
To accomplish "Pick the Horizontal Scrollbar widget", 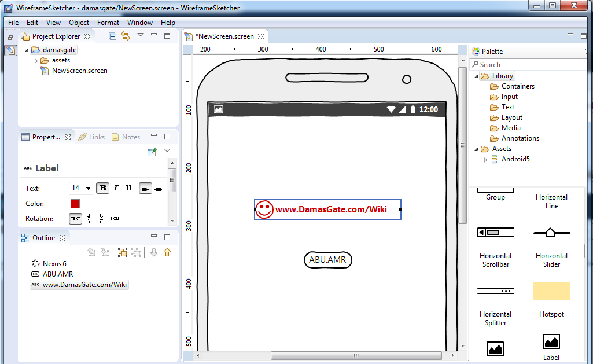I will tap(495, 247).
